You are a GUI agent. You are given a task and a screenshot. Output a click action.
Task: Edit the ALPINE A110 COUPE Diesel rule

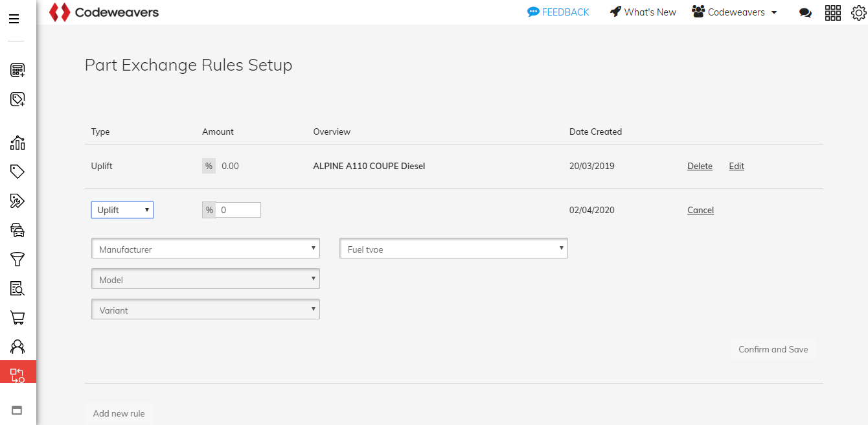[737, 167]
